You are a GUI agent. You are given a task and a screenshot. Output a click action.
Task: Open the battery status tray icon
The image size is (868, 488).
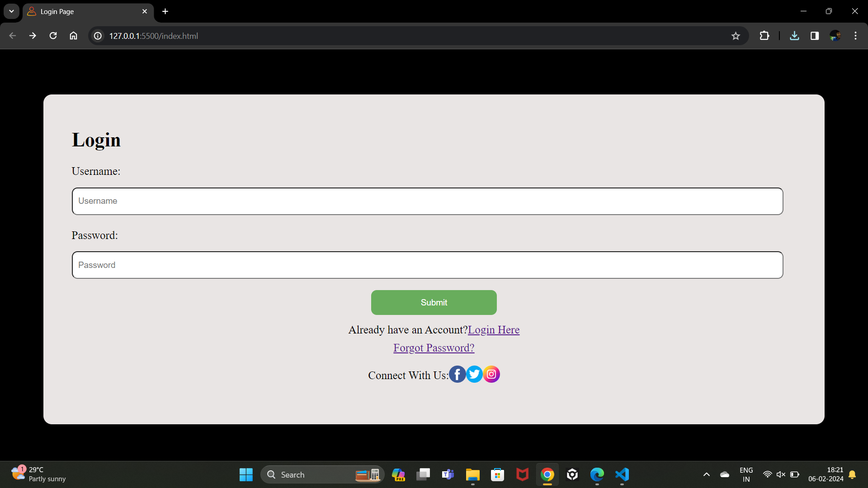[795, 474]
